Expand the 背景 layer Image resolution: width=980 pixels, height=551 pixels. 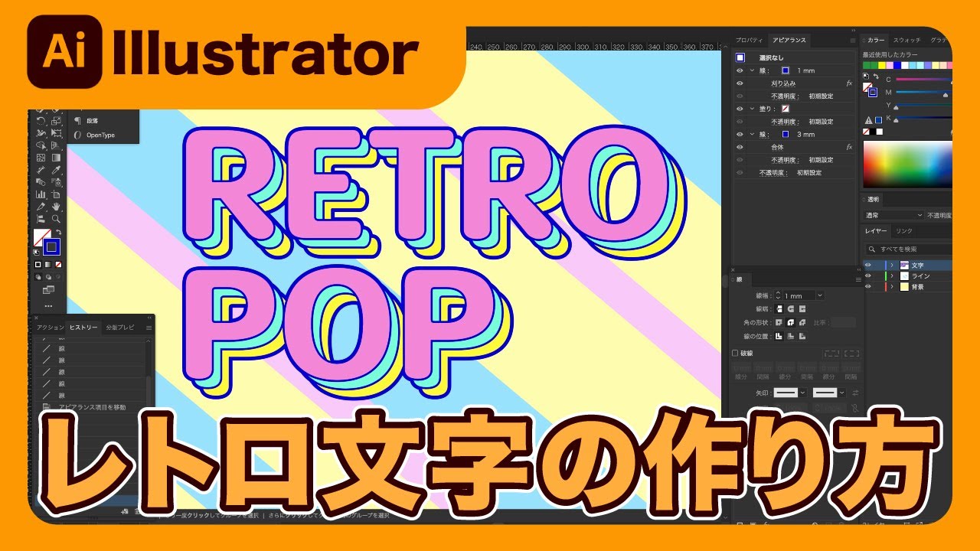[x=892, y=286]
